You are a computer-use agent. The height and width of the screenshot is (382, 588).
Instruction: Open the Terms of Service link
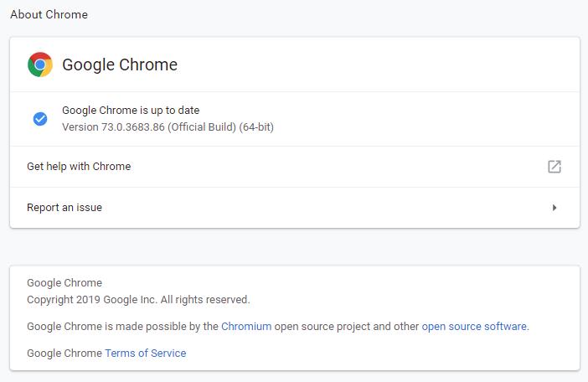tap(146, 354)
